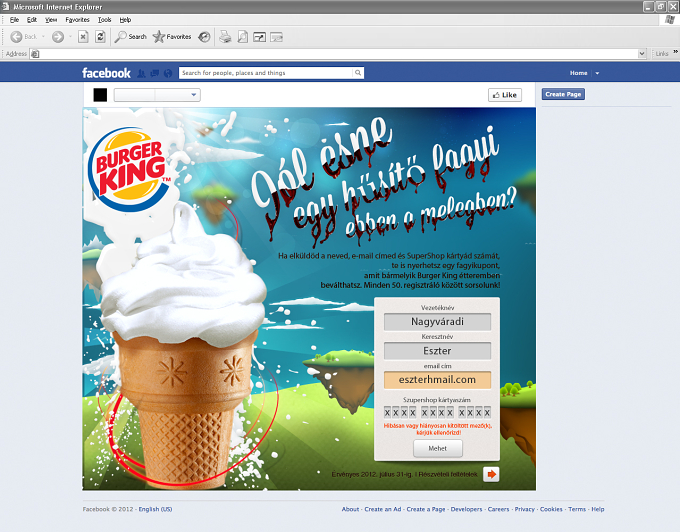Expand the Address bar dropdown arrow
Viewport: 680px width, 532px height.
tap(642, 53)
